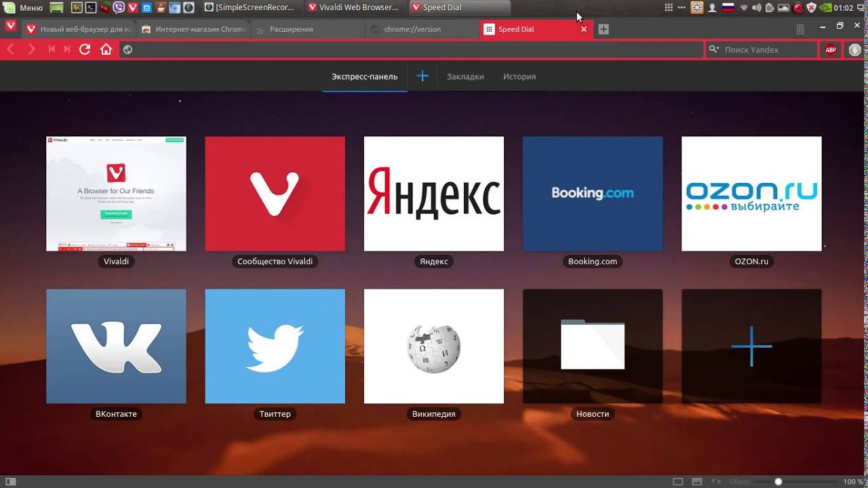This screenshot has height=488, width=868.
Task: Switch to the История tab
Action: (519, 77)
